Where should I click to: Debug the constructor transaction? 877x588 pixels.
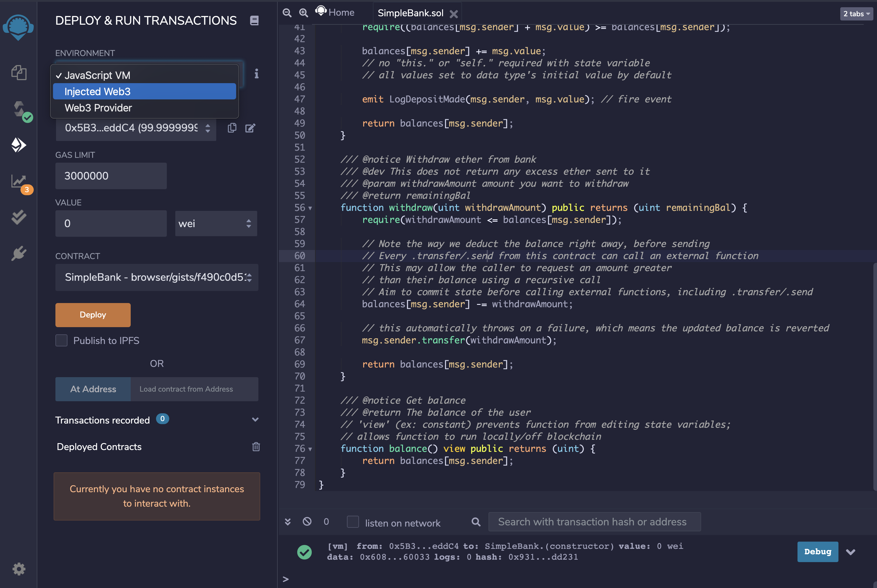(x=817, y=552)
